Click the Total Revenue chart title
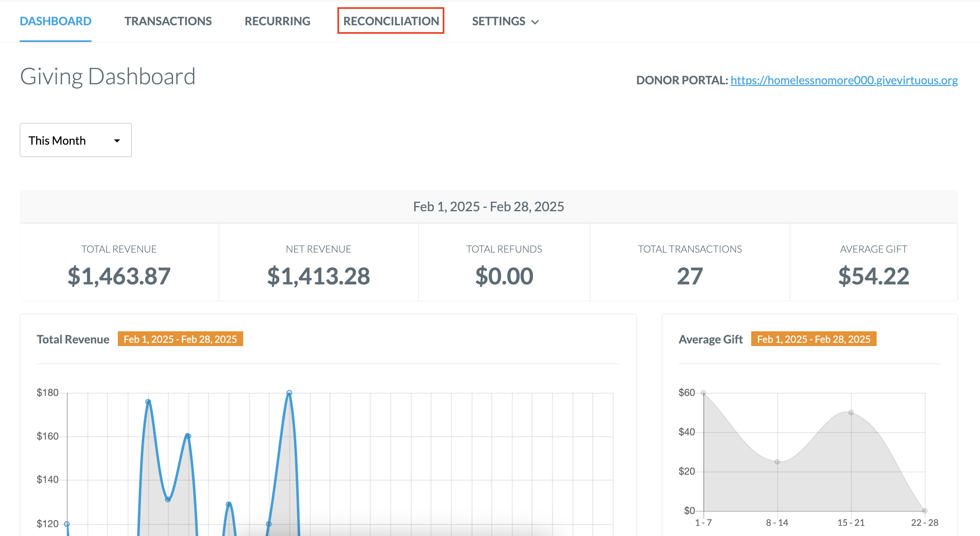The width and height of the screenshot is (980, 536). pos(73,339)
